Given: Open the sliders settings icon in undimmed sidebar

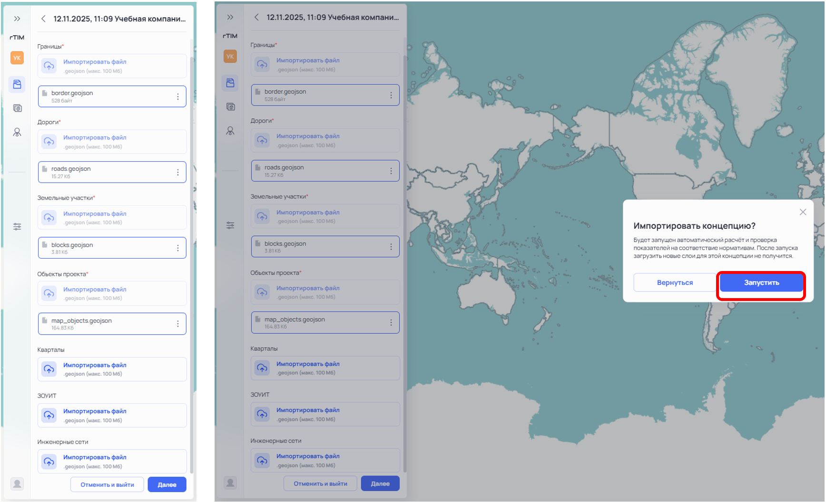Looking at the screenshot, I should pos(17,227).
